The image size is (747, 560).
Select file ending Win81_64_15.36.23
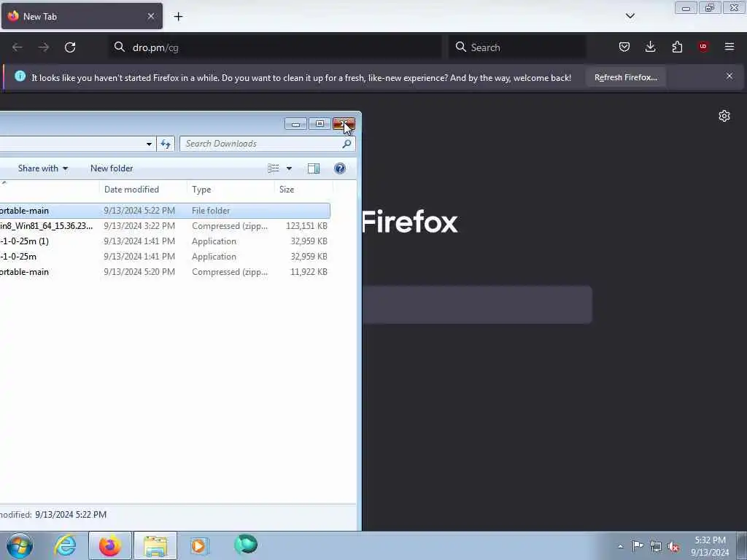pos(165,226)
